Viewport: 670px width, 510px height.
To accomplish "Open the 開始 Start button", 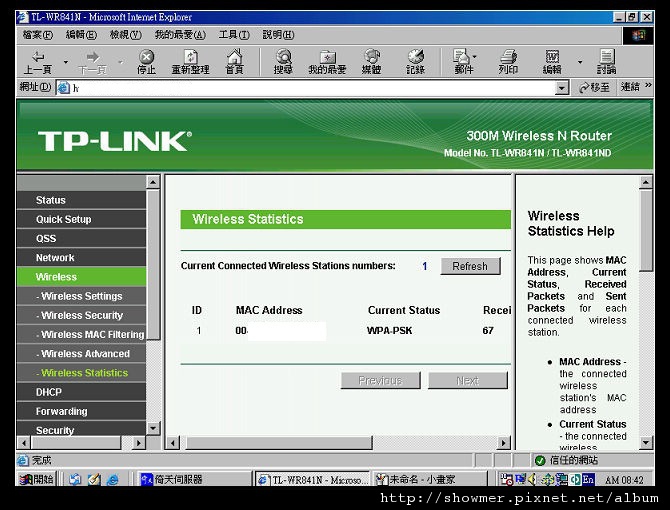I will click(37, 479).
